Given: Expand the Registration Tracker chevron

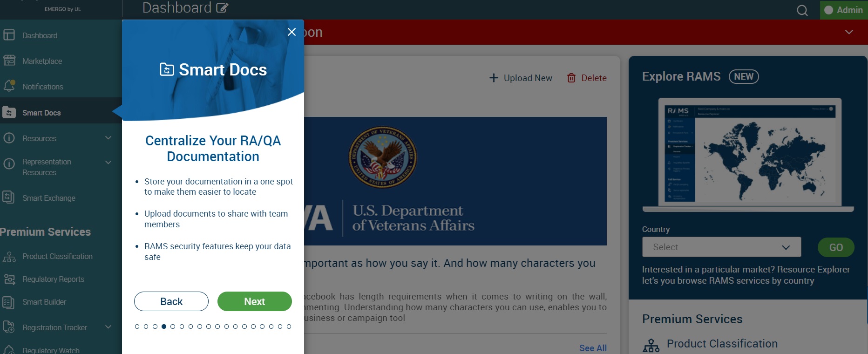Looking at the screenshot, I should pos(108,327).
